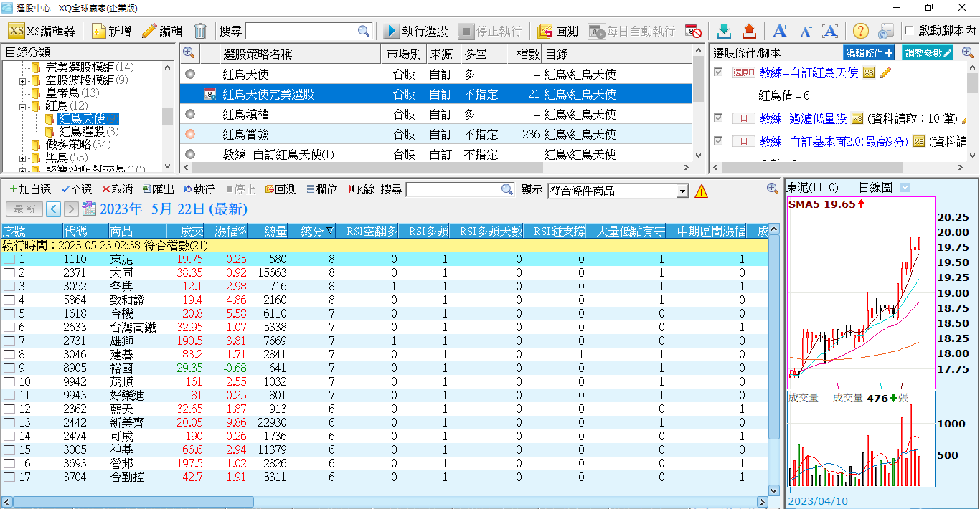Viewport: 980px width, 509px height.
Task: Click 新增 to add a new strategy
Action: coord(112,32)
